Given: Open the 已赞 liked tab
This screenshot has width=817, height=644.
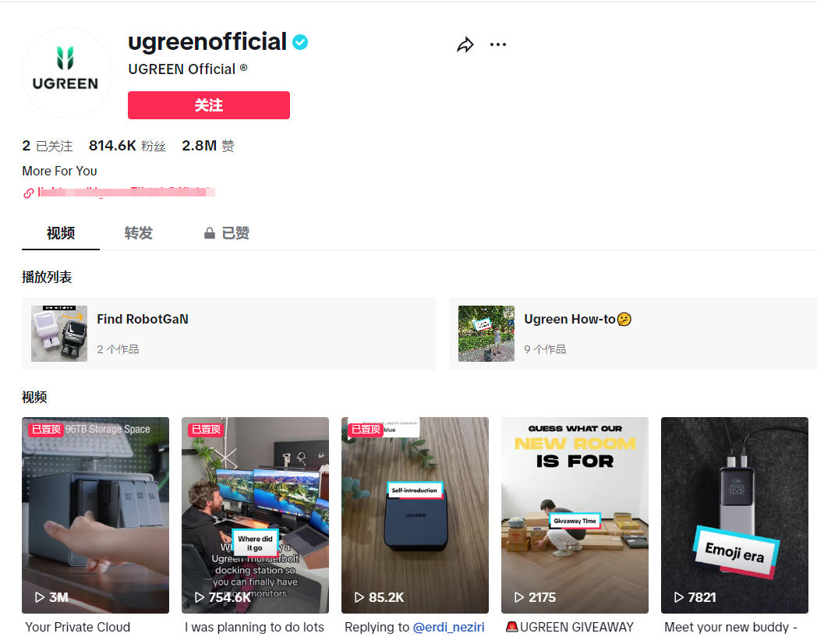Looking at the screenshot, I should tap(227, 233).
